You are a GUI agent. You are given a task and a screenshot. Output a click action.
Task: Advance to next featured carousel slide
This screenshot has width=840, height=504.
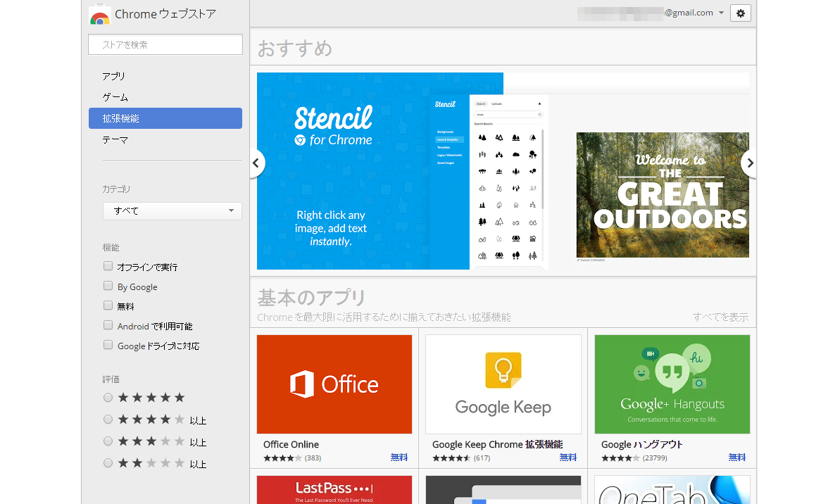click(x=750, y=163)
